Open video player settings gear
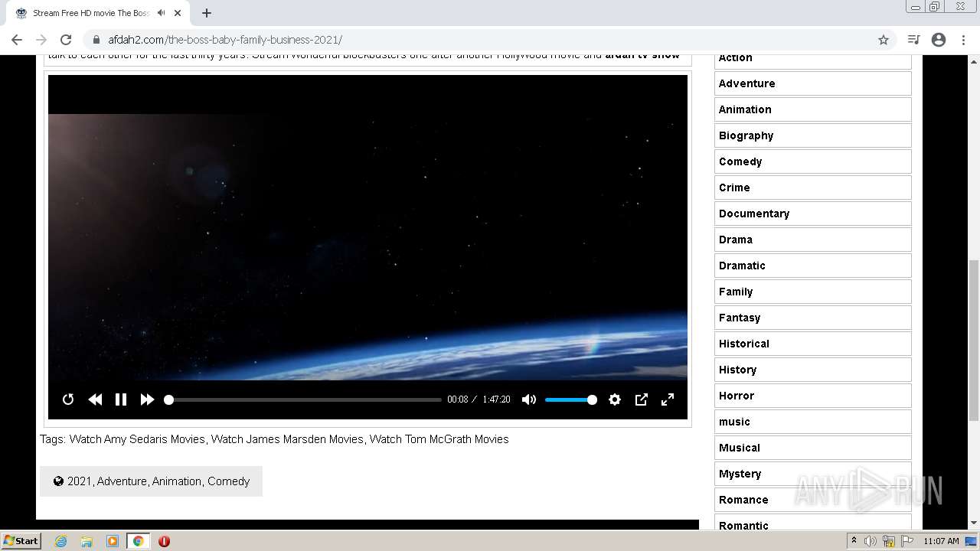This screenshot has height=551, width=980. [615, 399]
